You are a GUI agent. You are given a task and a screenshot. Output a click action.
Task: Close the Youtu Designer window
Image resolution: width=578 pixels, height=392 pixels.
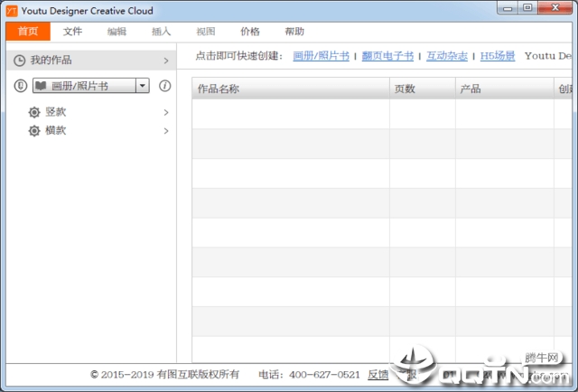(555, 8)
